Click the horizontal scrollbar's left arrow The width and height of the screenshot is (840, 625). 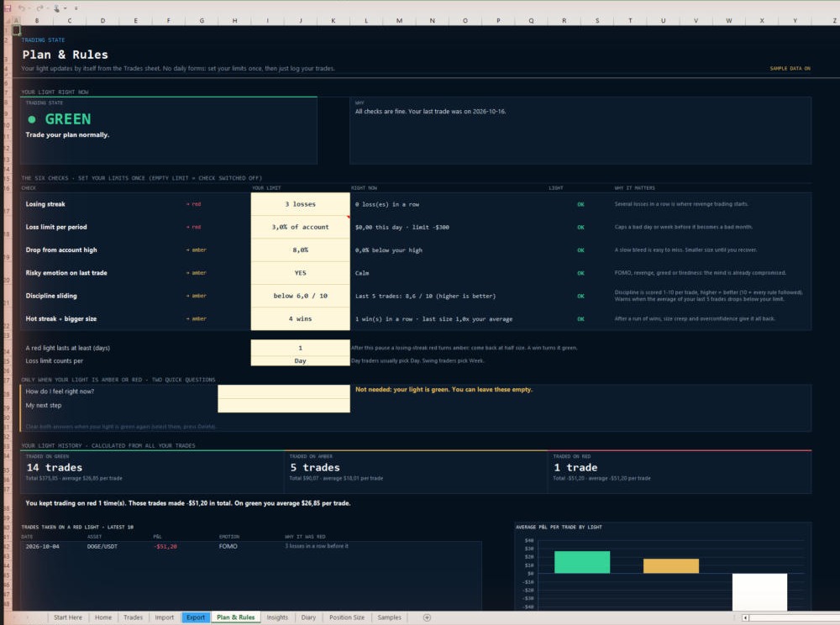[745, 618]
